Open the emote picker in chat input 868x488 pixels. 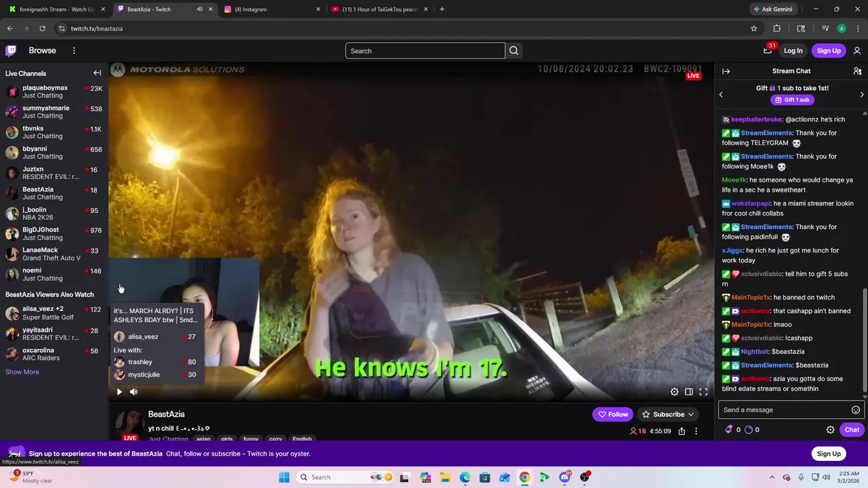point(856,410)
